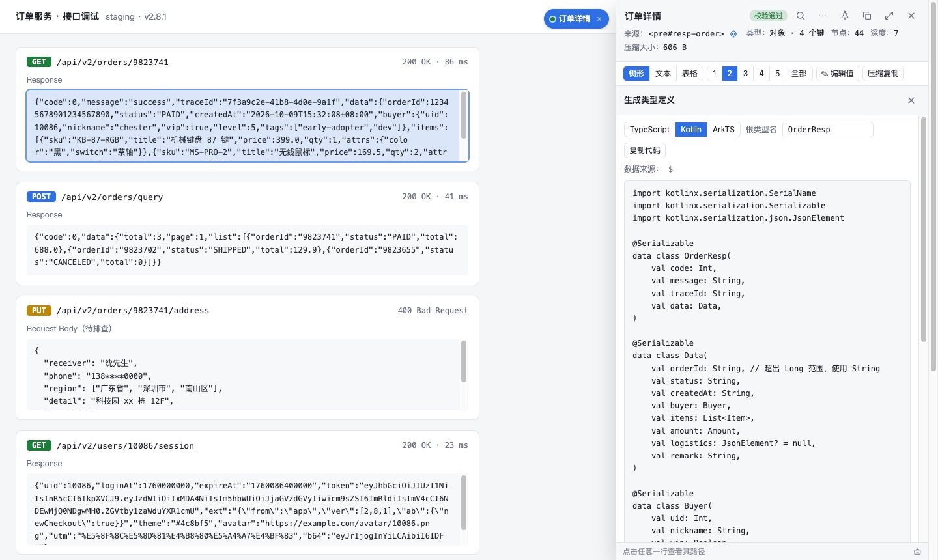
Task: Click the 校验通过 status badge
Action: coord(769,16)
